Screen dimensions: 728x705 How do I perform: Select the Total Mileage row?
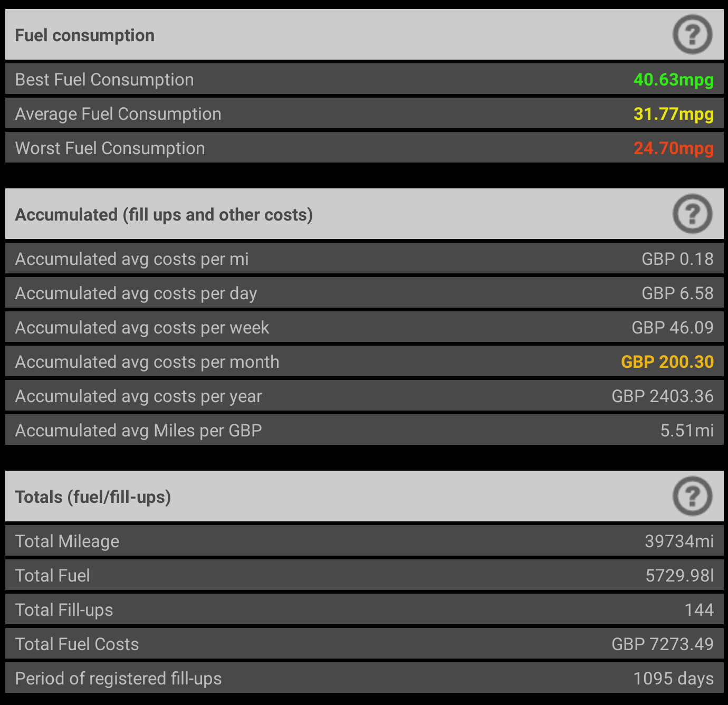[364, 541]
